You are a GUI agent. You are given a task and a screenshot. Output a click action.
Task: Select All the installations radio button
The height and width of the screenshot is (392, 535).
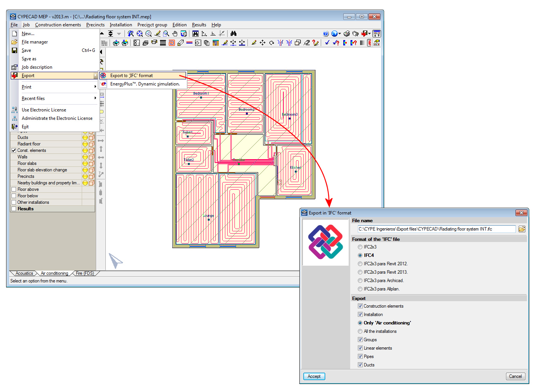(x=360, y=331)
